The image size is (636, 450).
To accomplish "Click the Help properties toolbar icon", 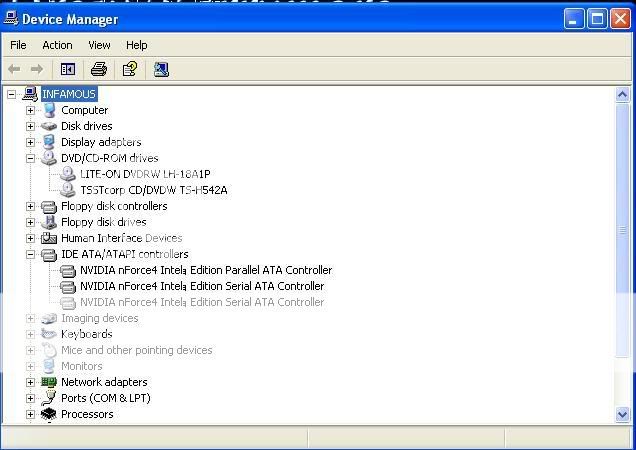I will (x=130, y=69).
